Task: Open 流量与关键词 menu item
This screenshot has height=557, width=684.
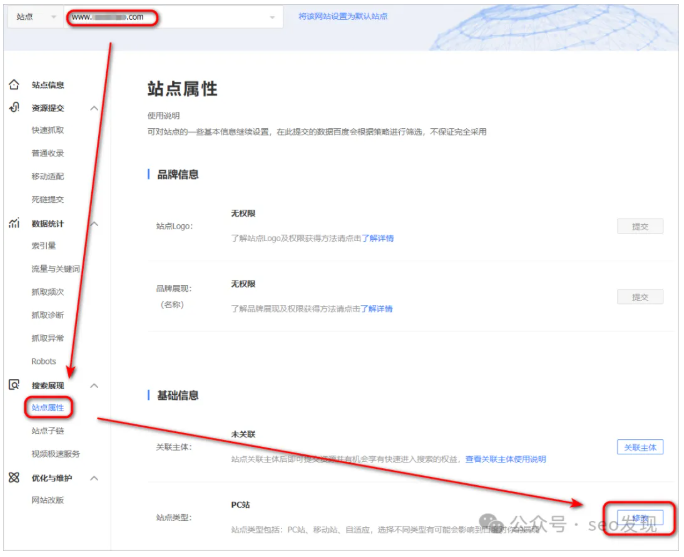Action: [x=56, y=269]
